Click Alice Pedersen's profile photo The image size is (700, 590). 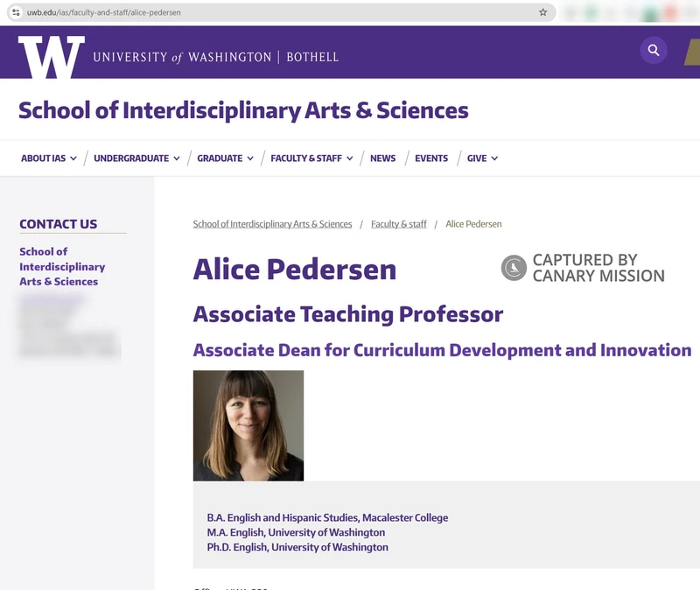tap(248, 425)
